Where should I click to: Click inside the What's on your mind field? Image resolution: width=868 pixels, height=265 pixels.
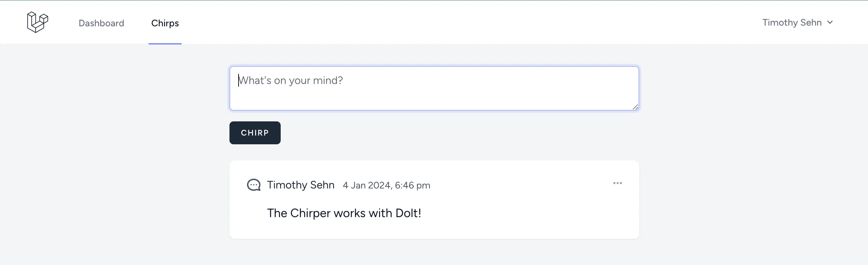(434, 88)
